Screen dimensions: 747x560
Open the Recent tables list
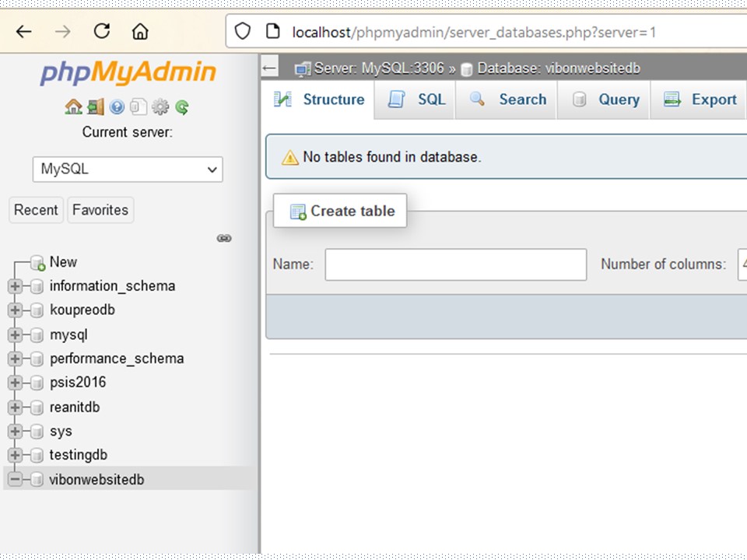(x=36, y=210)
